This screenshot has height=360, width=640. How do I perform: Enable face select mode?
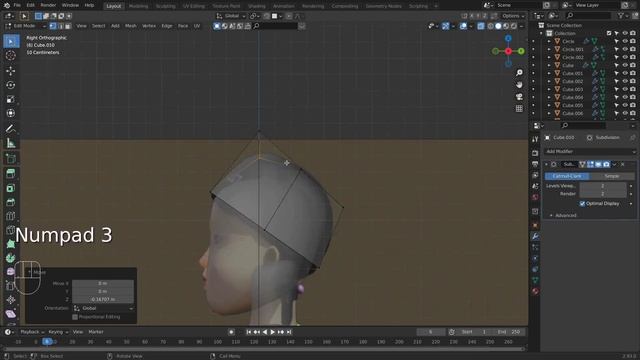point(68,26)
